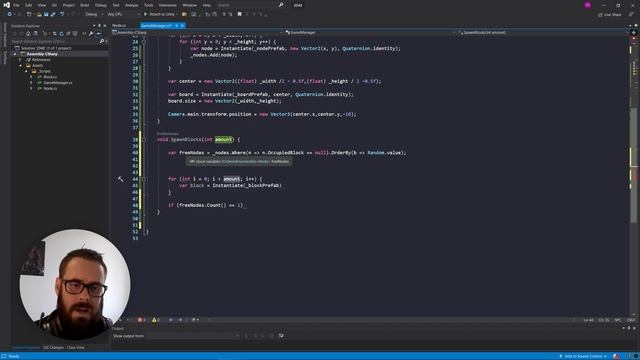Click the Search Solution Explorer field
The height and width of the screenshot is (360, 640).
point(55,41)
